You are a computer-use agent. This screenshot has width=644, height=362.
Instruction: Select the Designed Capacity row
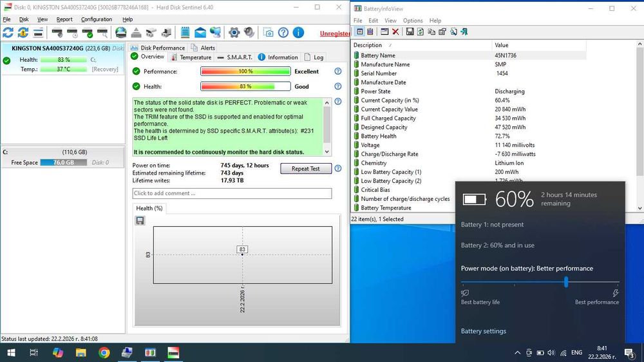[469, 128]
